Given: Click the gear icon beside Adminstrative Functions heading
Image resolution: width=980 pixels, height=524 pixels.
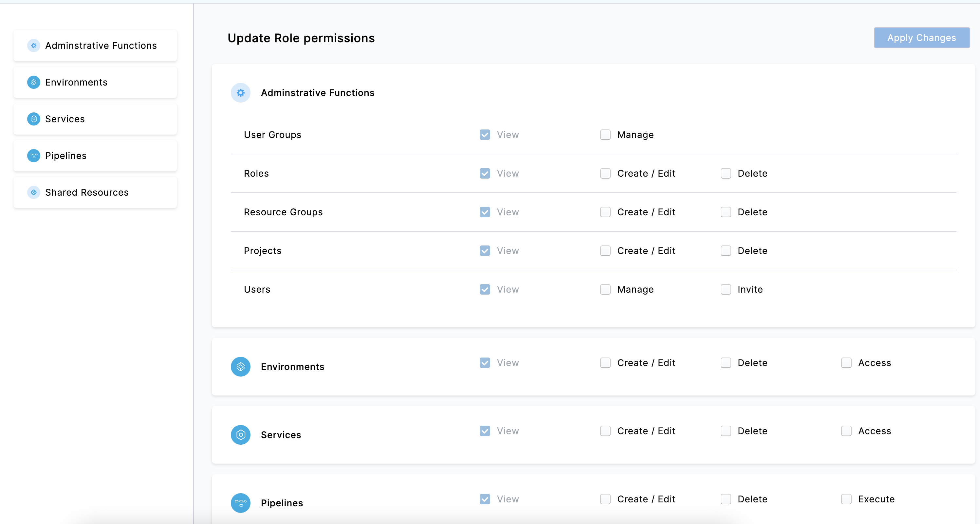Looking at the screenshot, I should (240, 92).
